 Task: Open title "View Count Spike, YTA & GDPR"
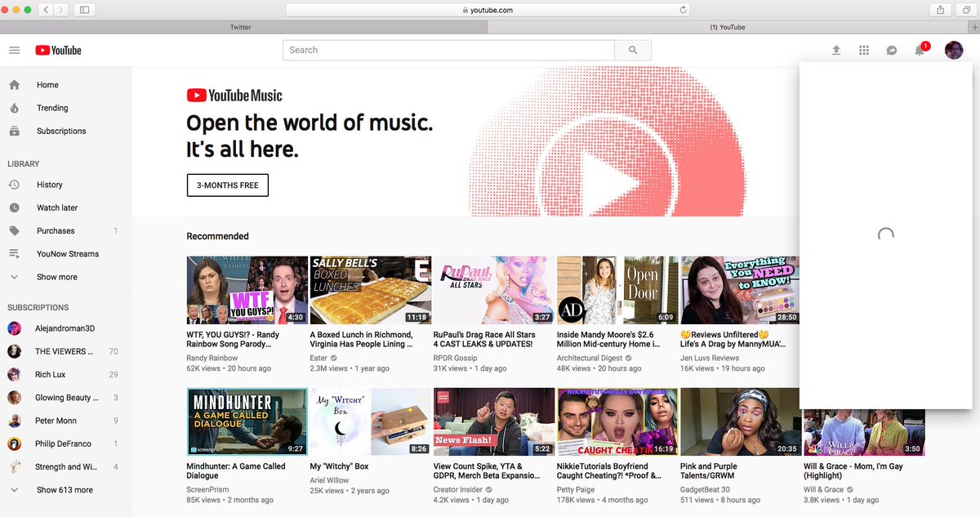(487, 470)
